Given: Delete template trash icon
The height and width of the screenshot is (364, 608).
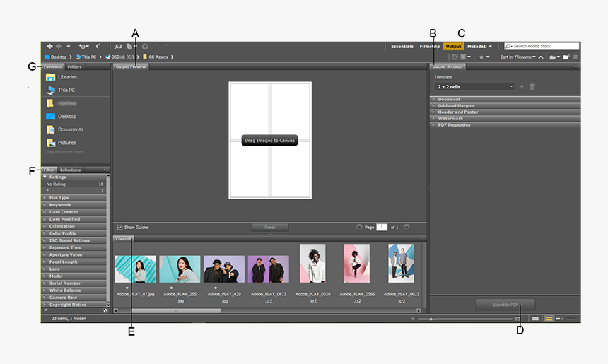Looking at the screenshot, I should pyautogui.click(x=532, y=87).
